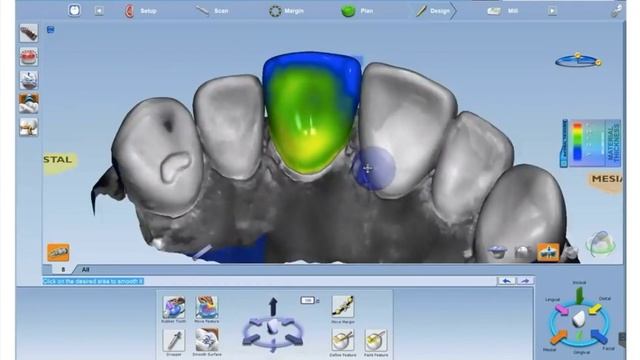
Task: Toggle the gray sphere view icon in viewport
Action: coord(523,252)
